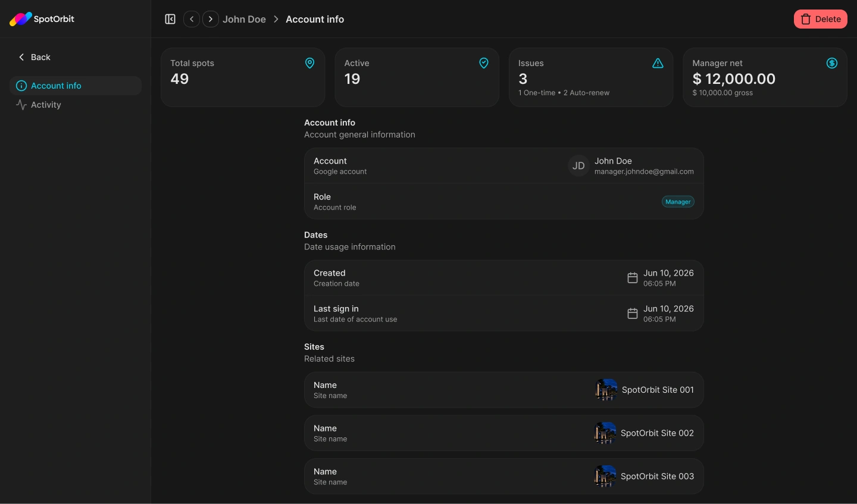This screenshot has width=857, height=504.
Task: Click the Manager net dollar icon
Action: click(x=832, y=63)
